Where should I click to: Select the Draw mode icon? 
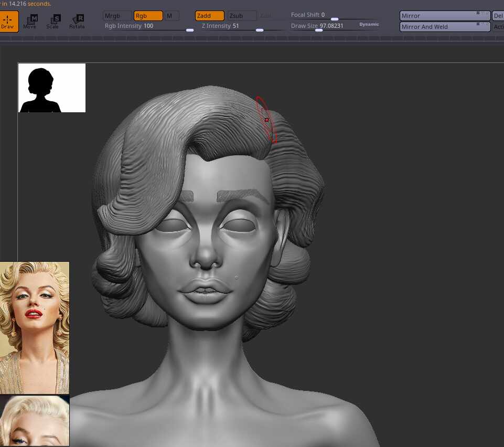(x=8, y=22)
